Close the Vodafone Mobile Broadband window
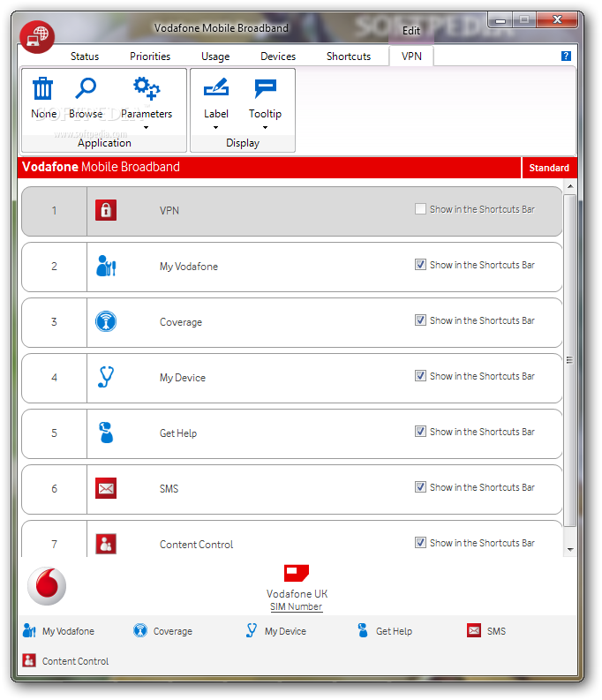This screenshot has width=602, height=700. pos(557,19)
